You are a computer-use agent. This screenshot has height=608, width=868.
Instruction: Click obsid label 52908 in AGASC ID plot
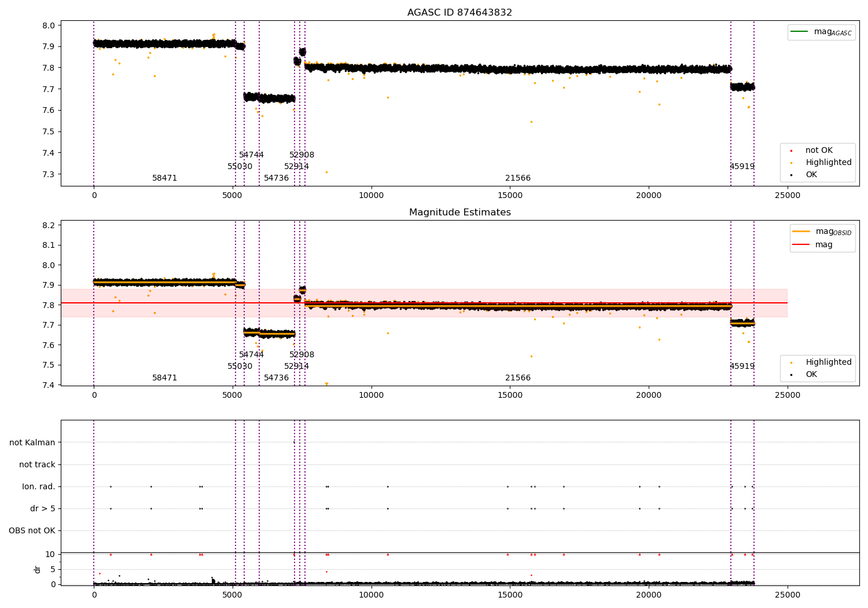301,155
